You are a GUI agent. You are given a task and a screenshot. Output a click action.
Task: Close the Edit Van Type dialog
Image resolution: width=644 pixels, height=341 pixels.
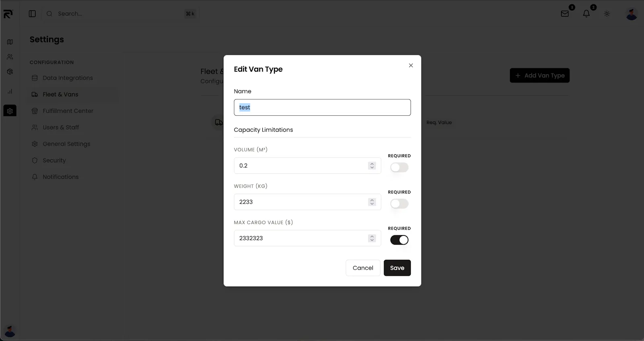(x=411, y=65)
